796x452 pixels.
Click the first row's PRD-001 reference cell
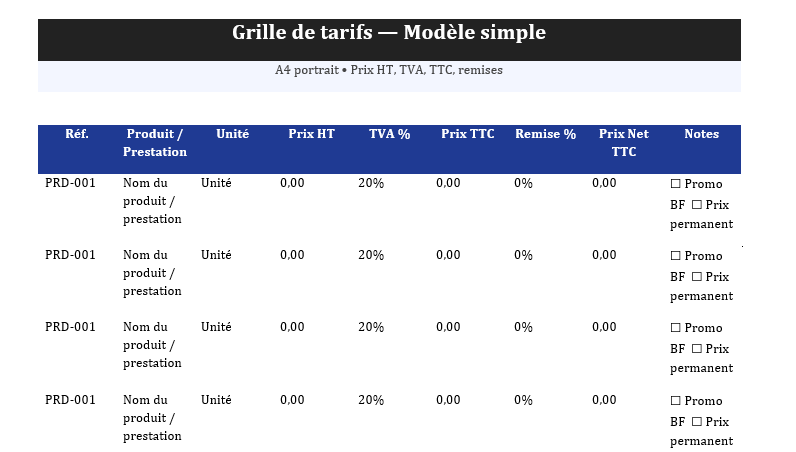coord(70,183)
